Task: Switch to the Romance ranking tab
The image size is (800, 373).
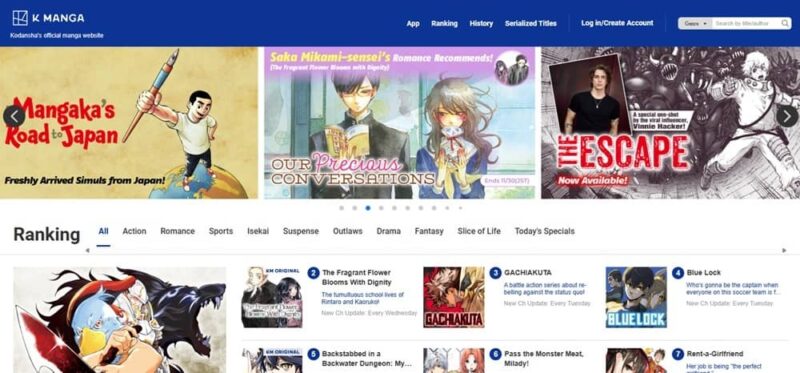Action: click(178, 231)
